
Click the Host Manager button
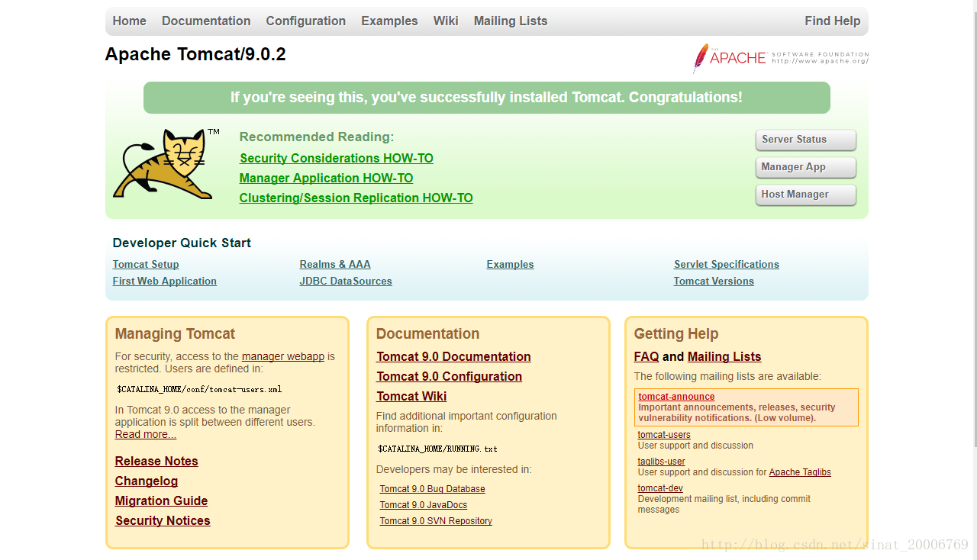coord(806,195)
